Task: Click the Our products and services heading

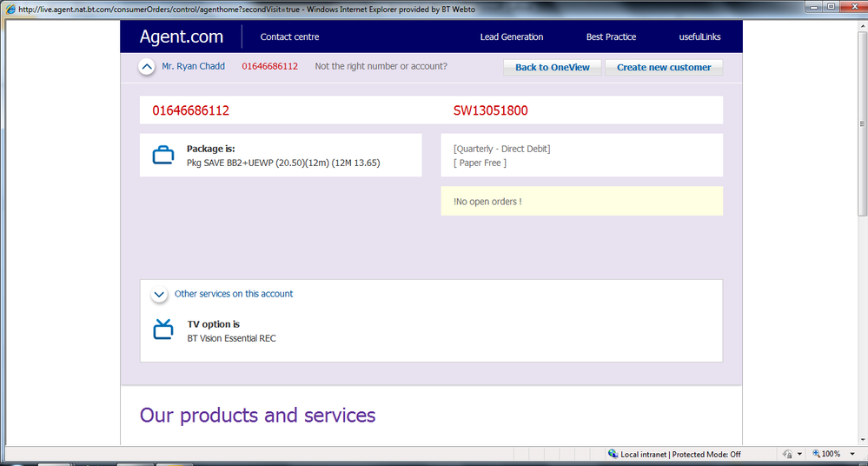Action: click(x=257, y=415)
